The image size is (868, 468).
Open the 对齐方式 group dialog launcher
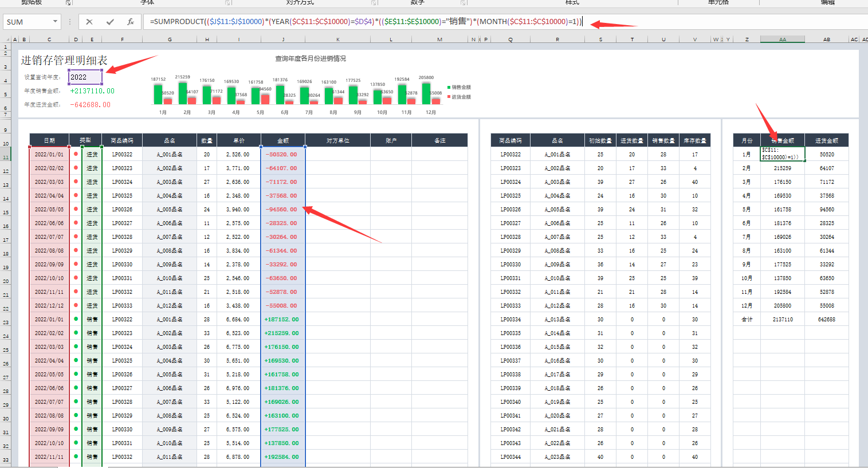[374, 3]
